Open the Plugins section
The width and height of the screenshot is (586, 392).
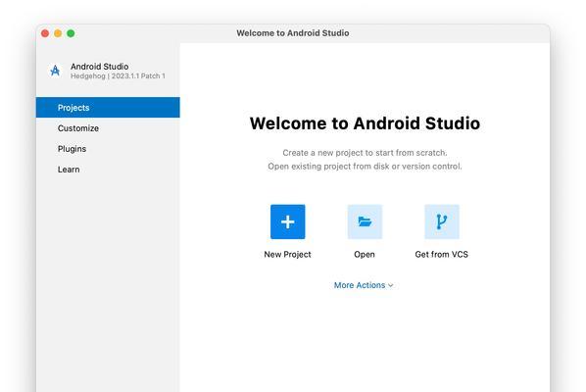72,149
